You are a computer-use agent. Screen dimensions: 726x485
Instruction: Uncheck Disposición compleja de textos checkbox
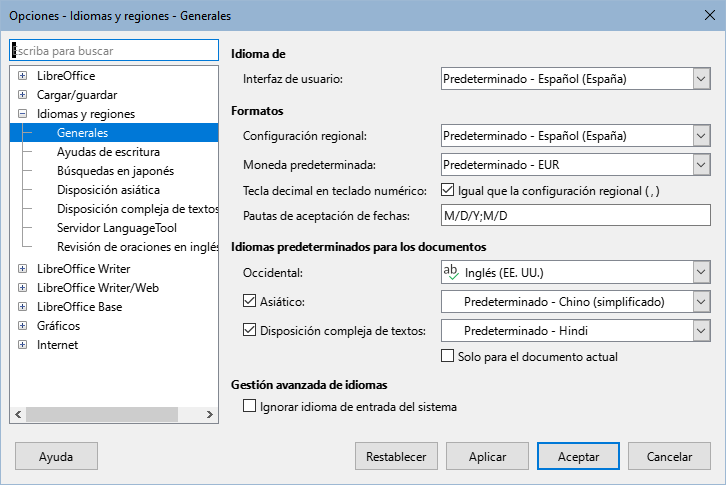tap(249, 330)
